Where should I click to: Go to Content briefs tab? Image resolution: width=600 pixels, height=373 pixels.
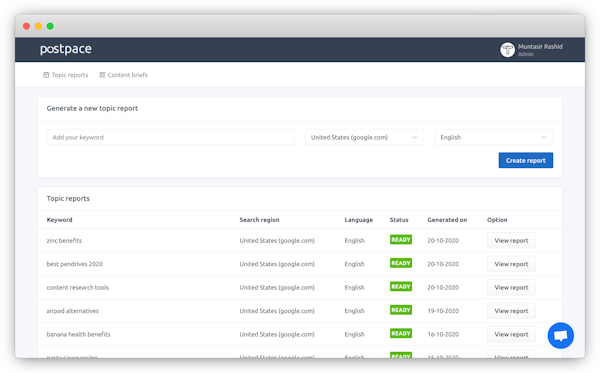tap(123, 75)
